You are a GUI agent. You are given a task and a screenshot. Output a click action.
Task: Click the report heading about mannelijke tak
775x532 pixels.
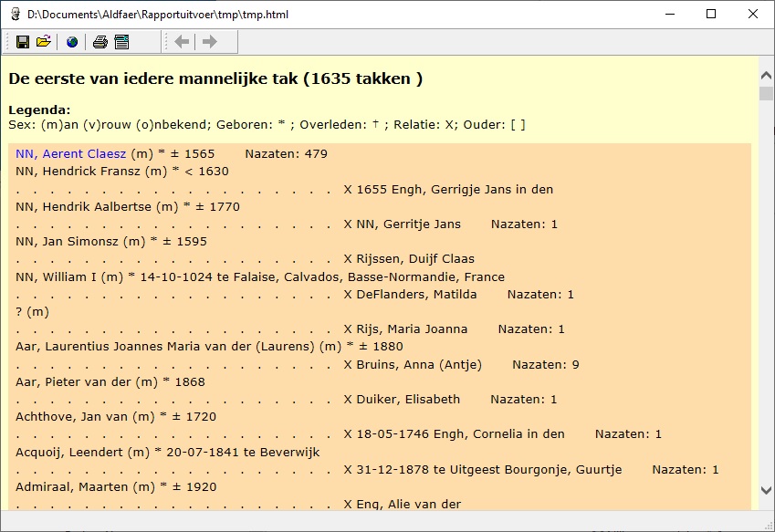[215, 79]
